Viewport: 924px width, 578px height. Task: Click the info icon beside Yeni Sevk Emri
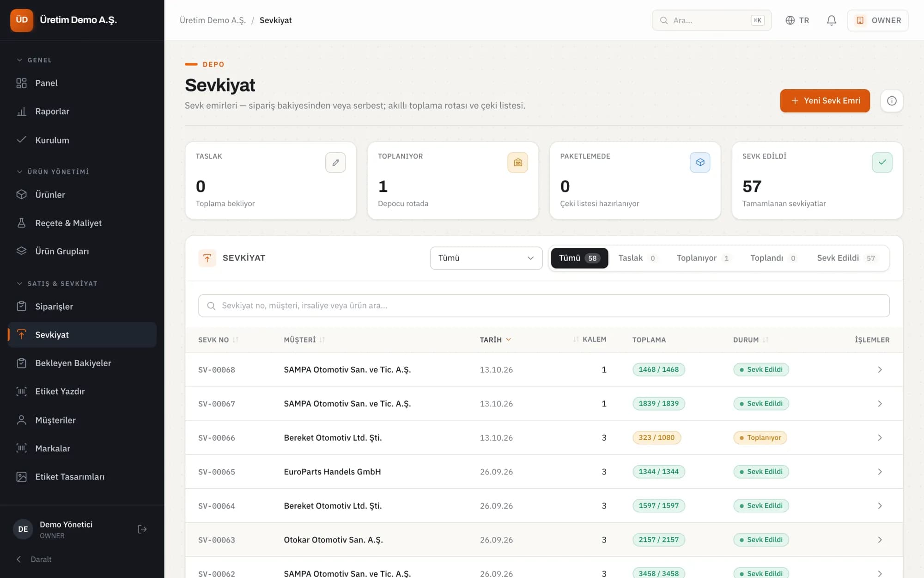[x=892, y=101]
